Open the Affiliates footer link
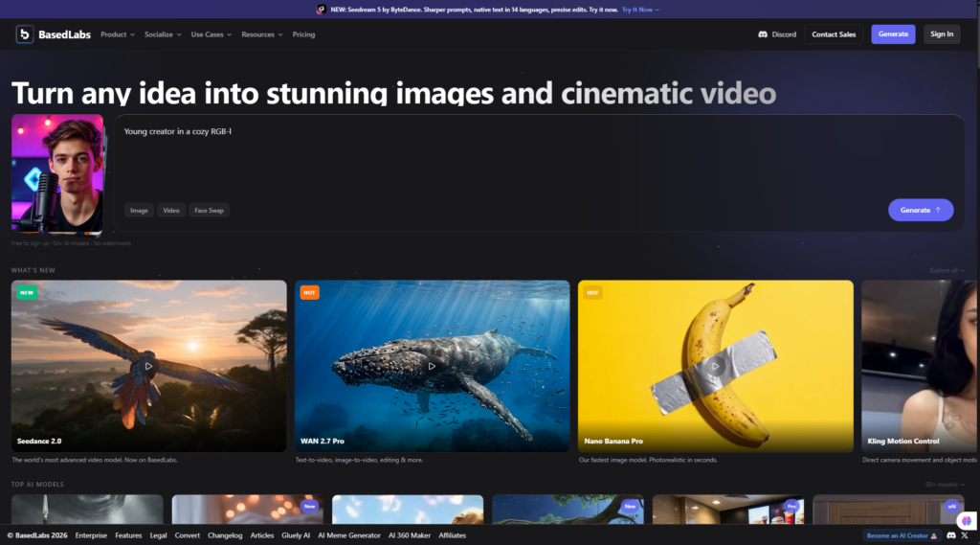This screenshot has width=980, height=545. [x=452, y=535]
